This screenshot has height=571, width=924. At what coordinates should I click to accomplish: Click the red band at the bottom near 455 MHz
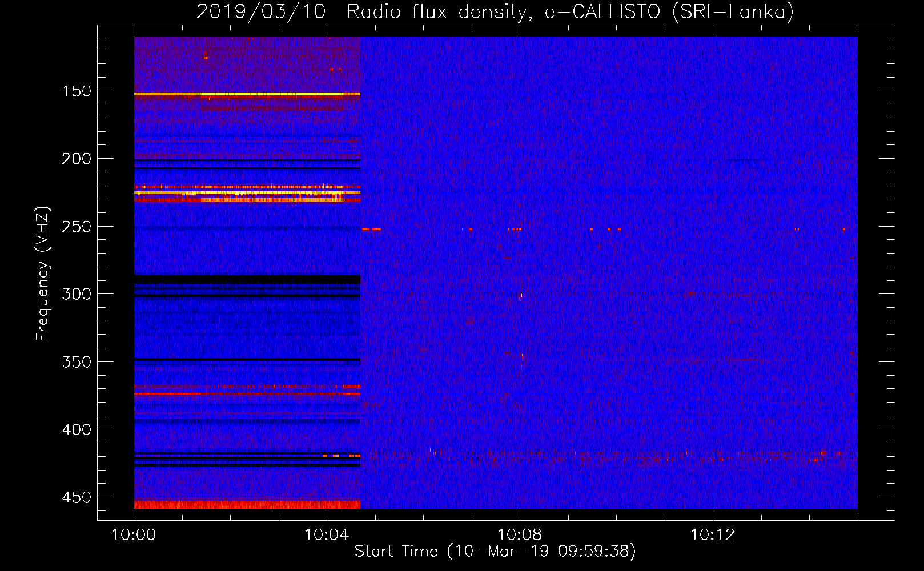coord(247,505)
